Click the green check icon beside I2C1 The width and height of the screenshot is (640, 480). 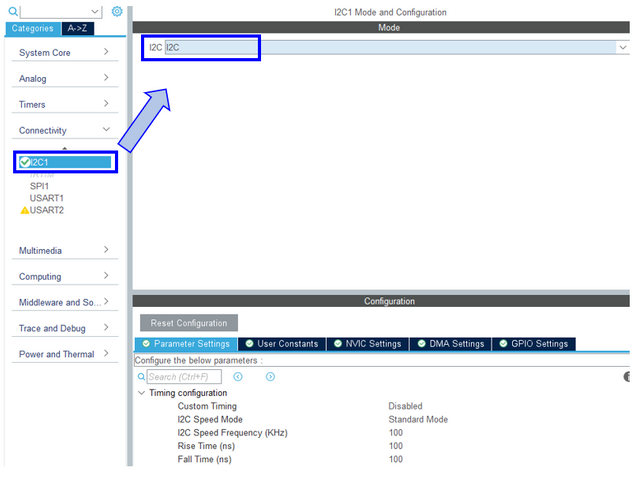coord(24,162)
